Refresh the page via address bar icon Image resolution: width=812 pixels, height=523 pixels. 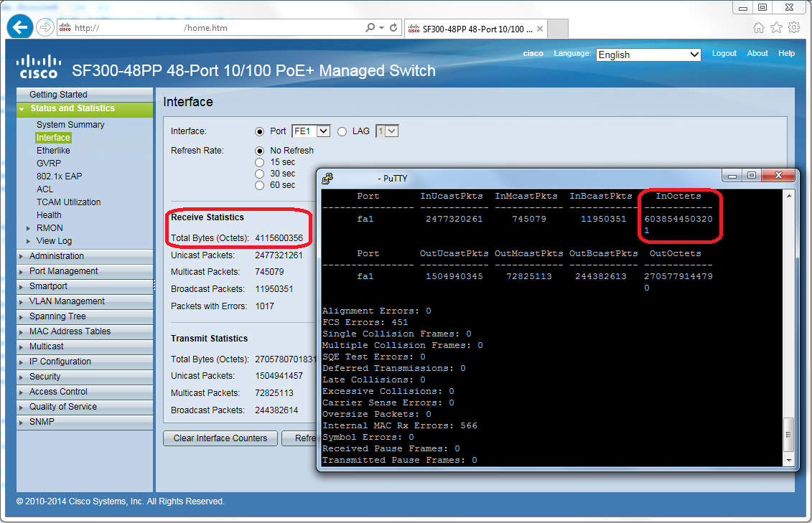(x=393, y=27)
